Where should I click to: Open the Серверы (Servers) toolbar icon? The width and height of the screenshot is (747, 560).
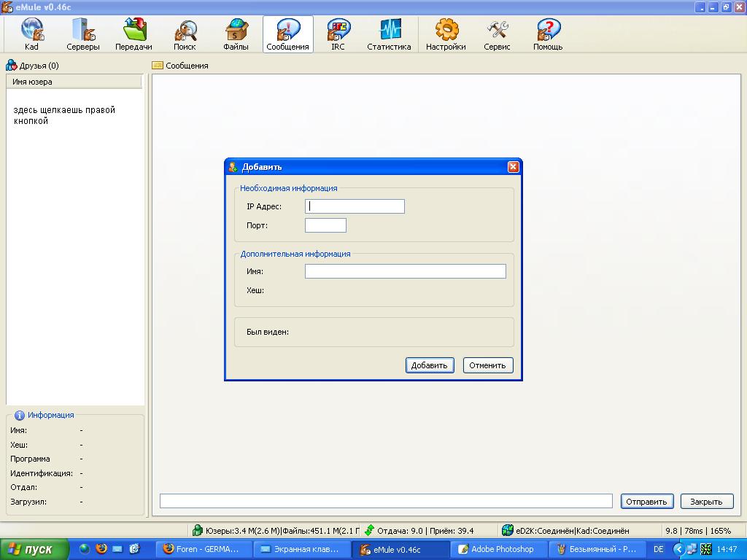coord(83,34)
